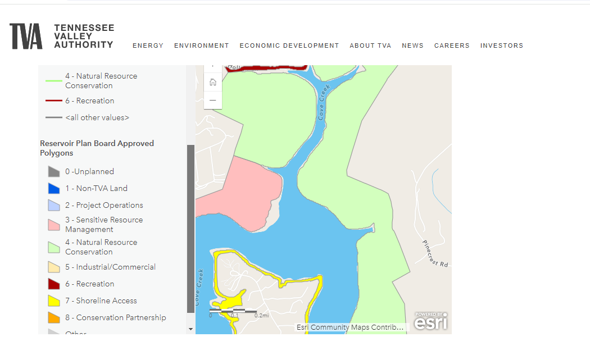Image resolution: width=590 pixels, height=364 pixels.
Task: Click the legend scrollbar down arrow
Action: [x=190, y=329]
